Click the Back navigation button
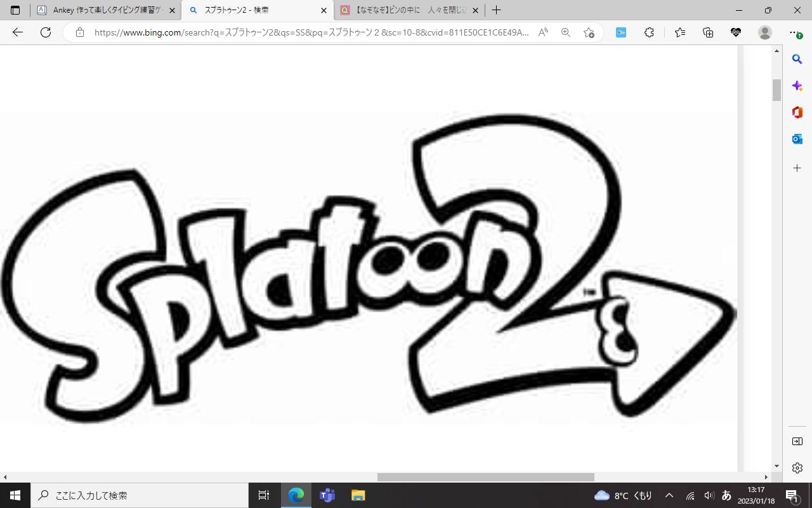812x508 pixels. click(x=18, y=32)
